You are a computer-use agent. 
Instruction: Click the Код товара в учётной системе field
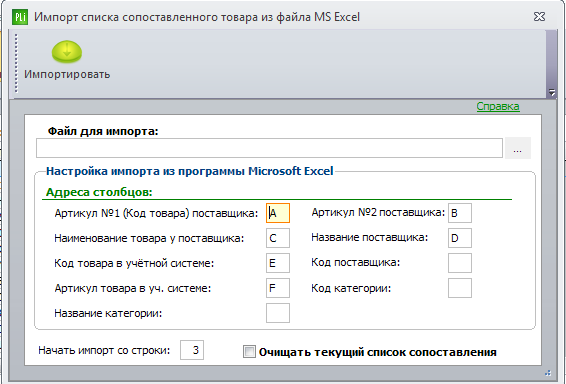pyautogui.click(x=278, y=263)
